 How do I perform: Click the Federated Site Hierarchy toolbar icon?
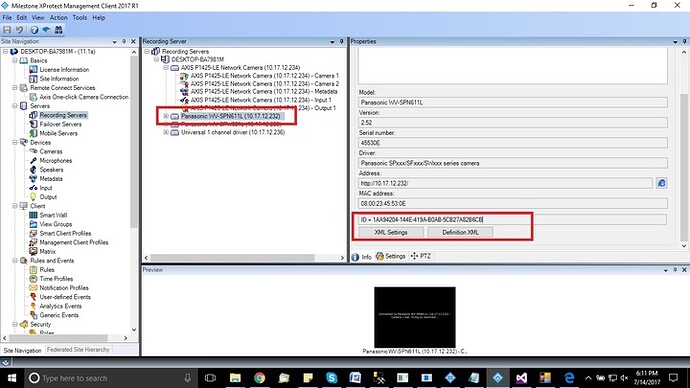click(x=58, y=30)
